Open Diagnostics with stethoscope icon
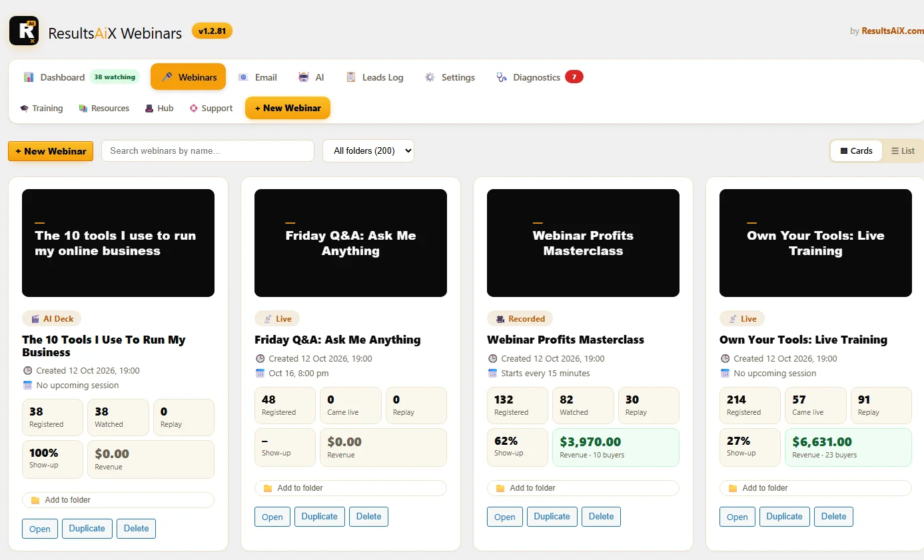 528,77
